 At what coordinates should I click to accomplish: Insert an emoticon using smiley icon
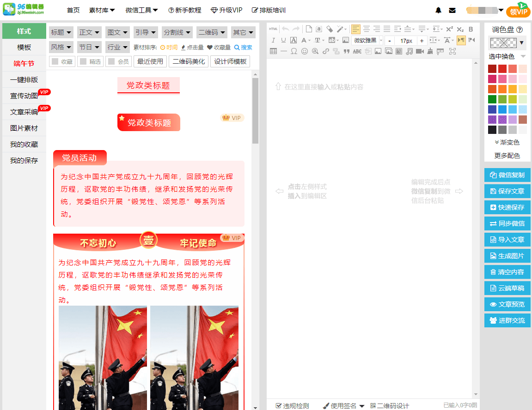pyautogui.click(x=305, y=51)
